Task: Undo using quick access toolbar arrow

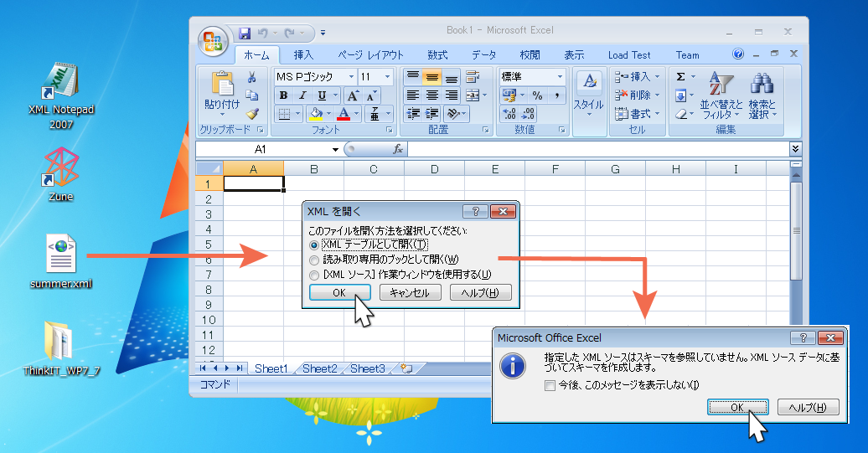Action: 263,33
